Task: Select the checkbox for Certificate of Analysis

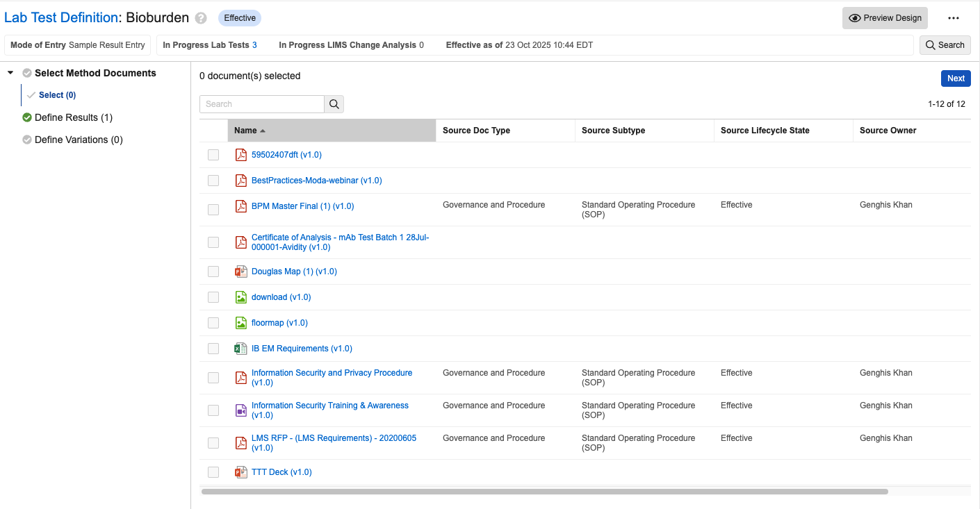Action: [x=213, y=242]
